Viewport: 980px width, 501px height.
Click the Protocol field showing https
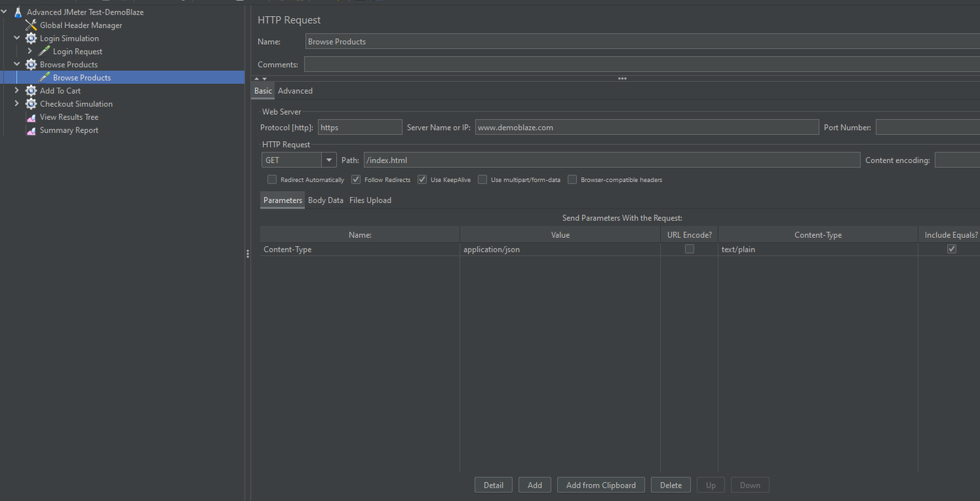coord(360,127)
